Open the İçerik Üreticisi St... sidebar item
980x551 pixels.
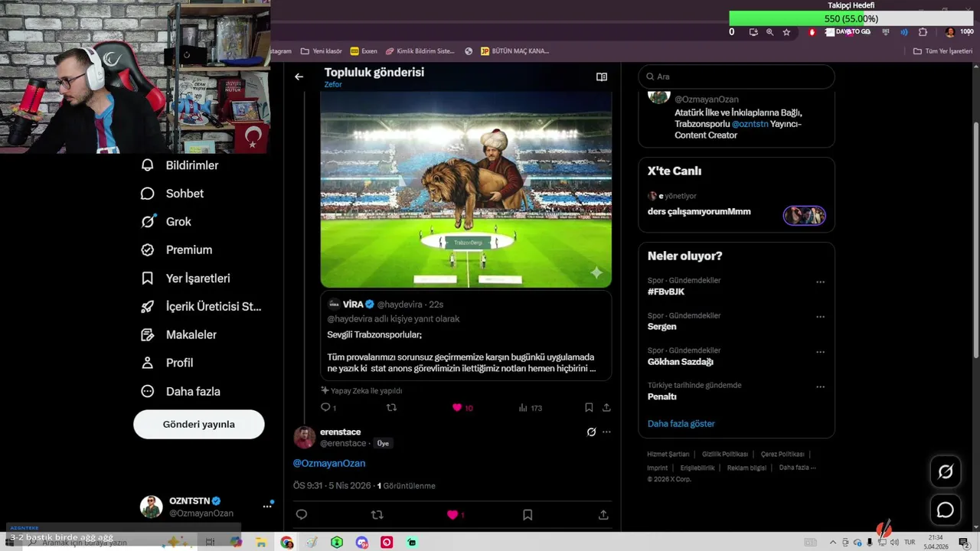[x=201, y=306]
